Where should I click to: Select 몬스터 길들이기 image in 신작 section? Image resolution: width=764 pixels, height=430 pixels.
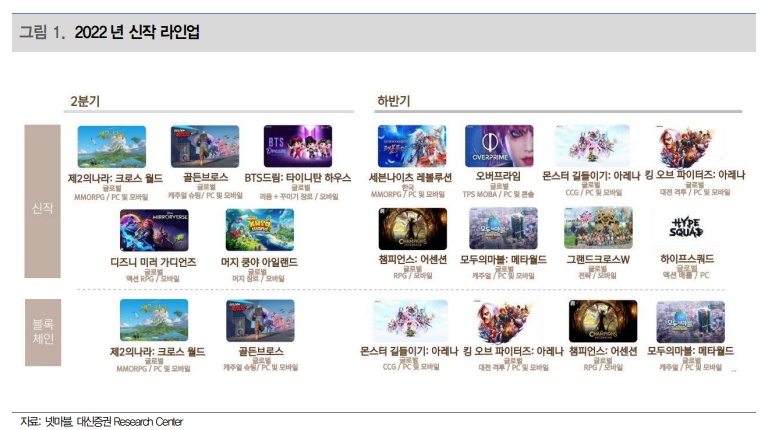(x=592, y=146)
